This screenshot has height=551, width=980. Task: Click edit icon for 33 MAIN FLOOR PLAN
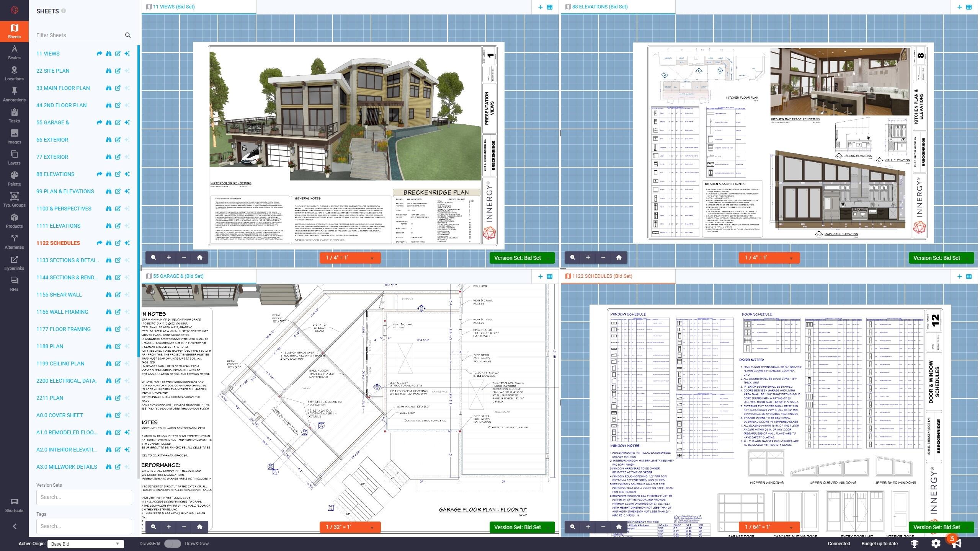click(x=118, y=88)
